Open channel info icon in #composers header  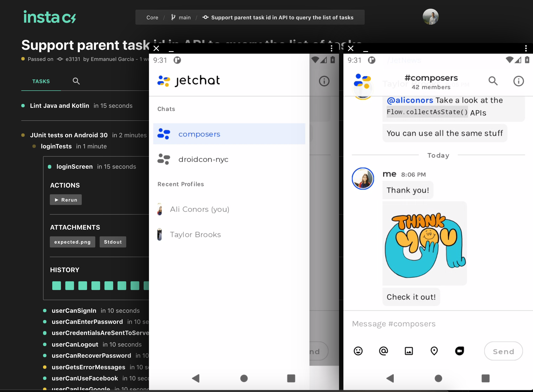[518, 81]
